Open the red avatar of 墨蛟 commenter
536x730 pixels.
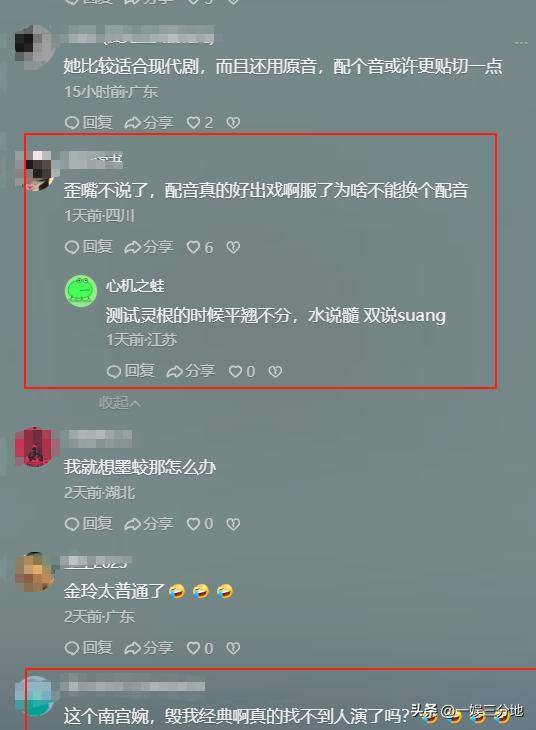point(34,447)
